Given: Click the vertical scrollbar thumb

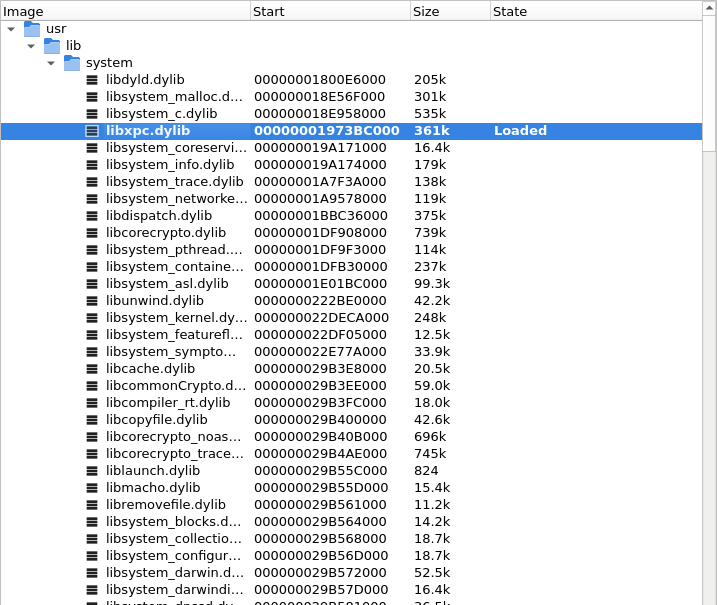Looking at the screenshot, I should tap(709, 82).
